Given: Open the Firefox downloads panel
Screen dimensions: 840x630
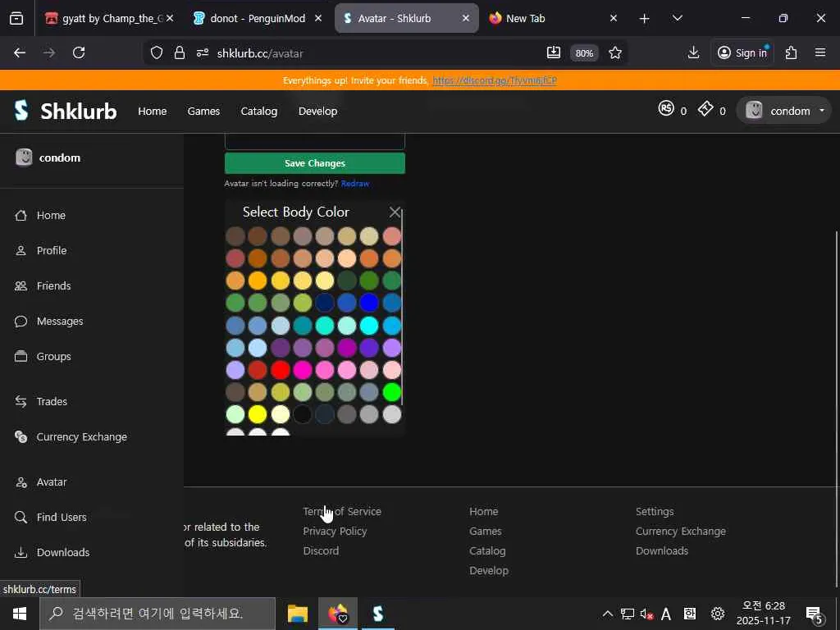Looking at the screenshot, I should [x=693, y=52].
